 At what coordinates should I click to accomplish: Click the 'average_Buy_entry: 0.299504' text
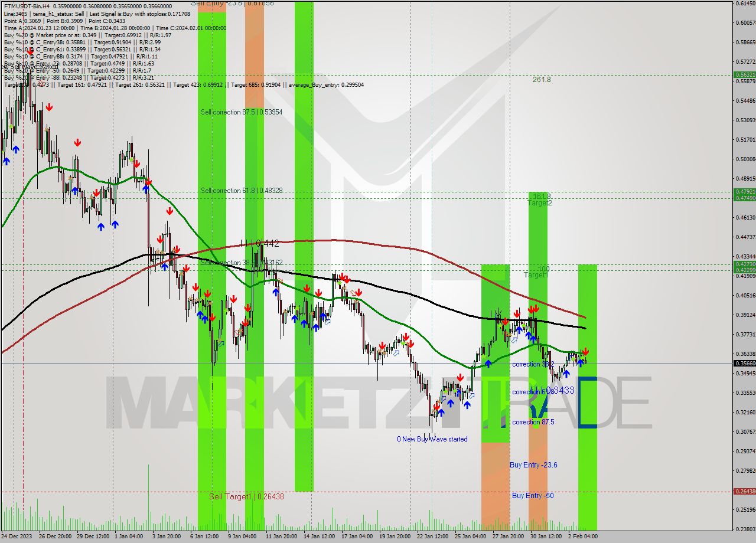coord(326,84)
